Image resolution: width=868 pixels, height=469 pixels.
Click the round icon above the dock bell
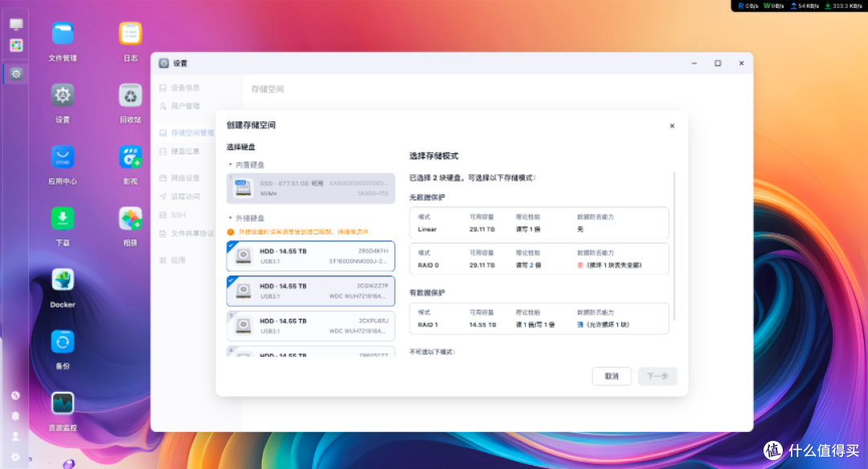15,395
